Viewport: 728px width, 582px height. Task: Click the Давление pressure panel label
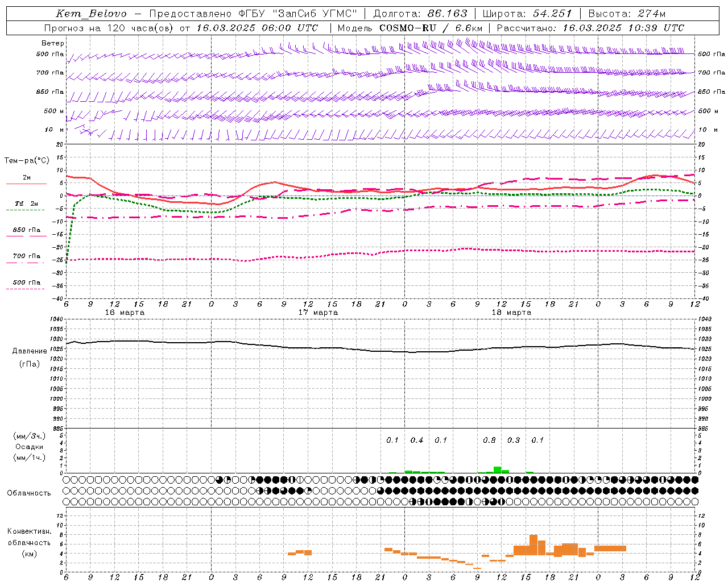pos(30,351)
